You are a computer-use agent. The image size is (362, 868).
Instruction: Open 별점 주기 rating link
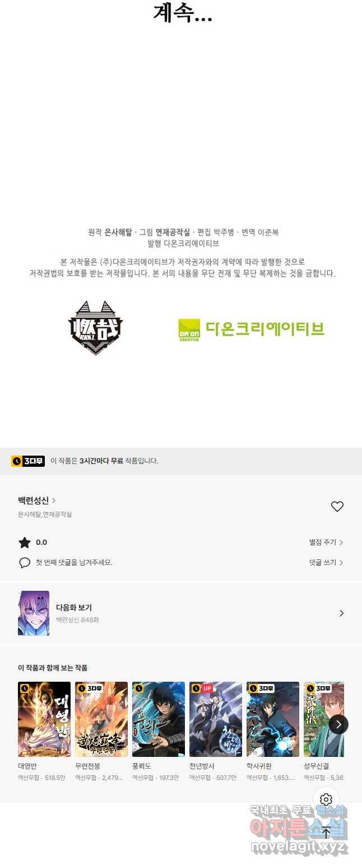click(326, 543)
